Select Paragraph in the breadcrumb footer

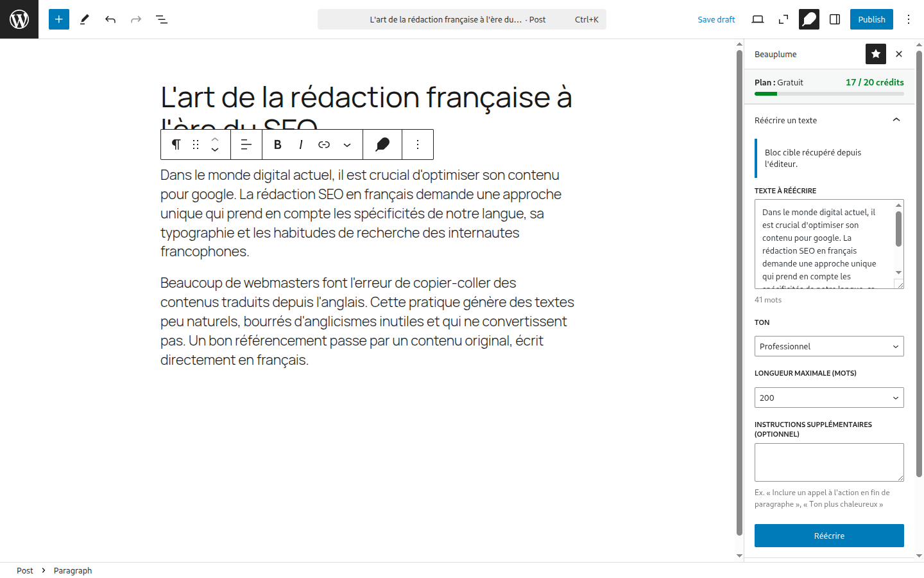[x=73, y=570]
